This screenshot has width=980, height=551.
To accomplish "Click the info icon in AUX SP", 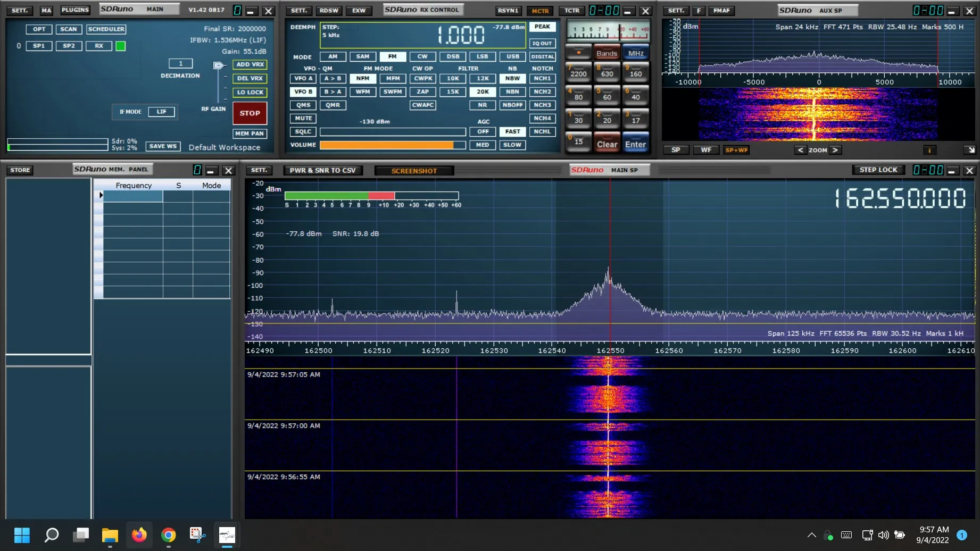I will click(929, 150).
